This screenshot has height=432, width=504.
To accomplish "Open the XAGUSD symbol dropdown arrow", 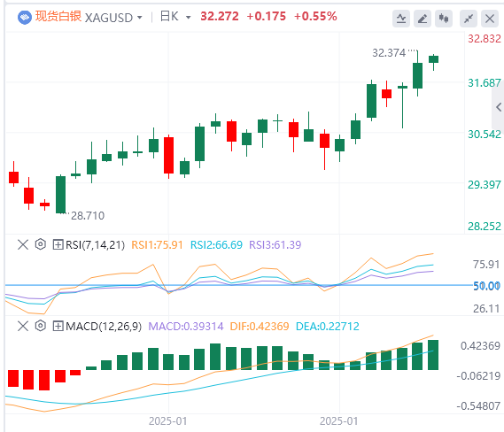I will coord(140,18).
